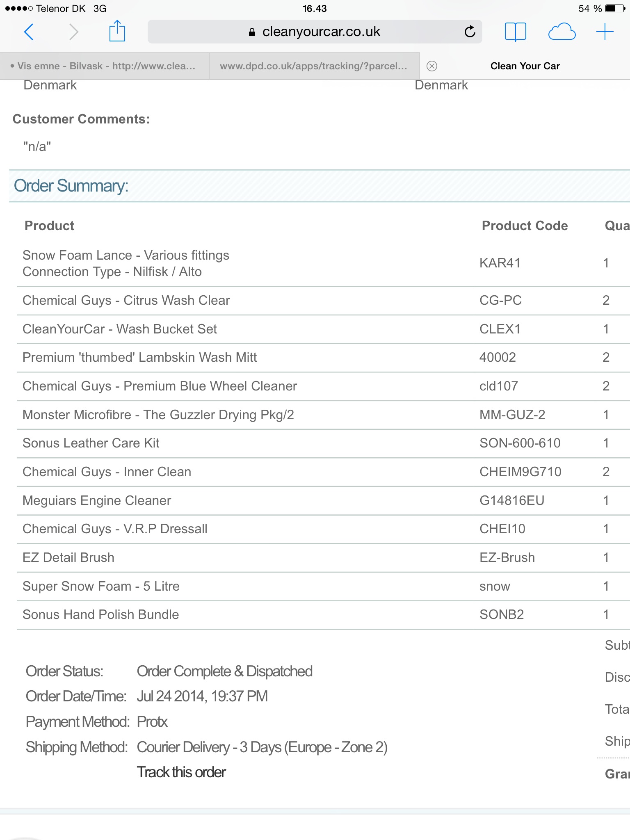Viewport: 630px width, 840px height.
Task: Close the Clean Your Car tab
Action: [432, 66]
